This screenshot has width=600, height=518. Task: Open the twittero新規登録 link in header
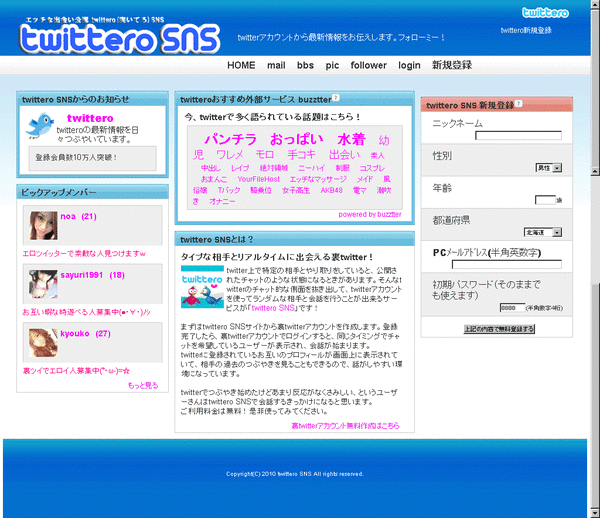point(526,30)
